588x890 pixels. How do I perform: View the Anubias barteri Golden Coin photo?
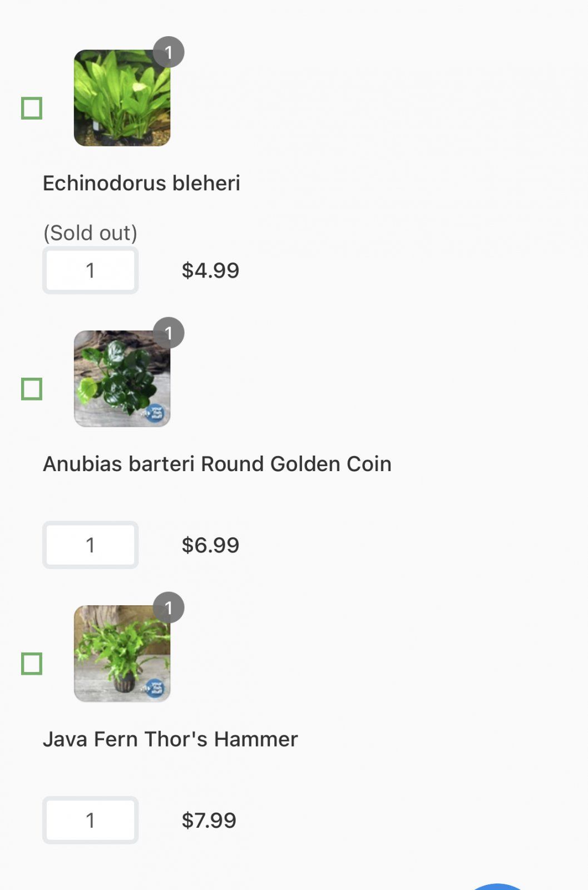point(122,379)
